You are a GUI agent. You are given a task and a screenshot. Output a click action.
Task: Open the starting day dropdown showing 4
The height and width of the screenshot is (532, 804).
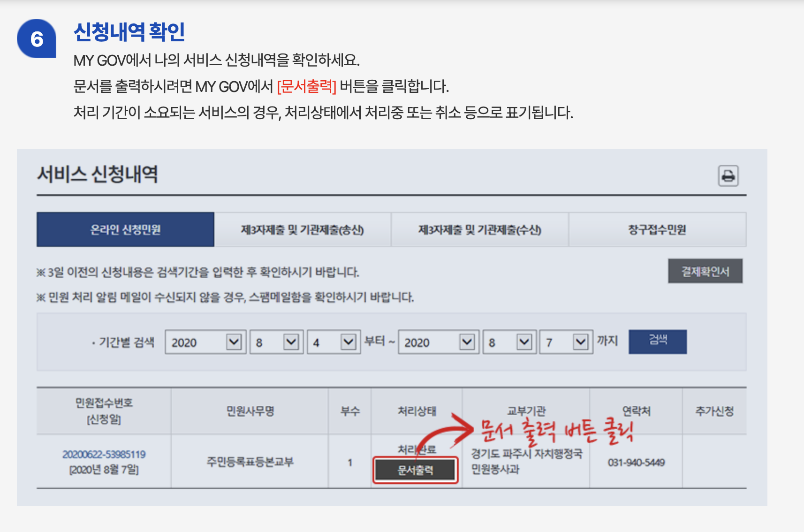pyautogui.click(x=333, y=342)
